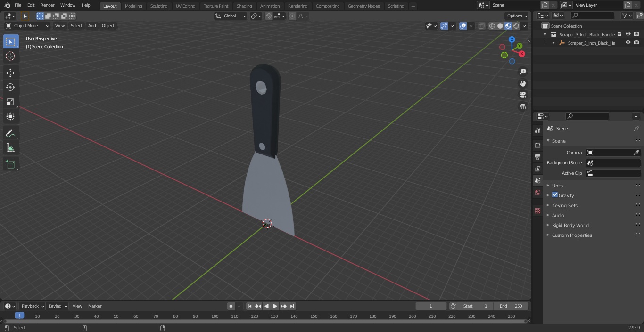Open the World properties tab
This screenshot has height=332, width=644.
pyautogui.click(x=537, y=192)
